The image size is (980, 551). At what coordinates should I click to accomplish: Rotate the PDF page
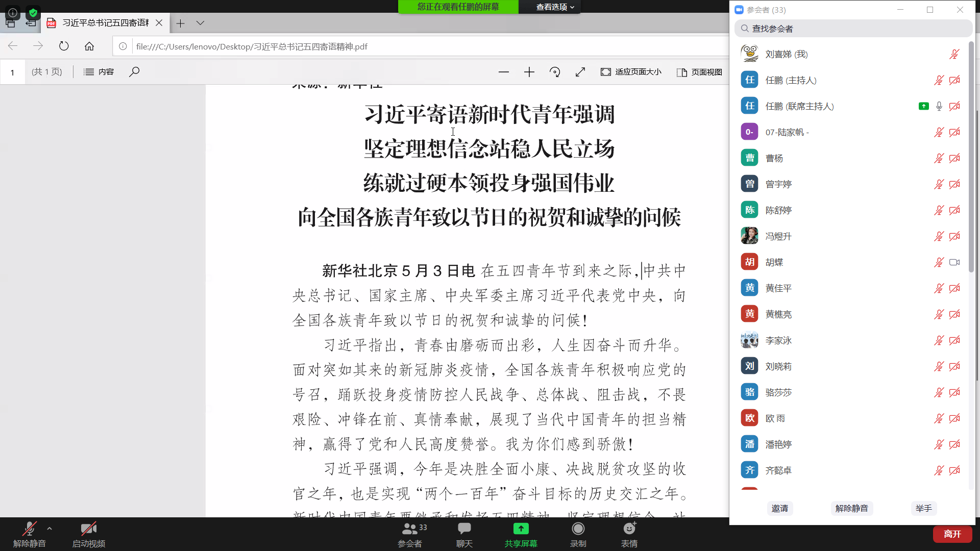tap(555, 72)
